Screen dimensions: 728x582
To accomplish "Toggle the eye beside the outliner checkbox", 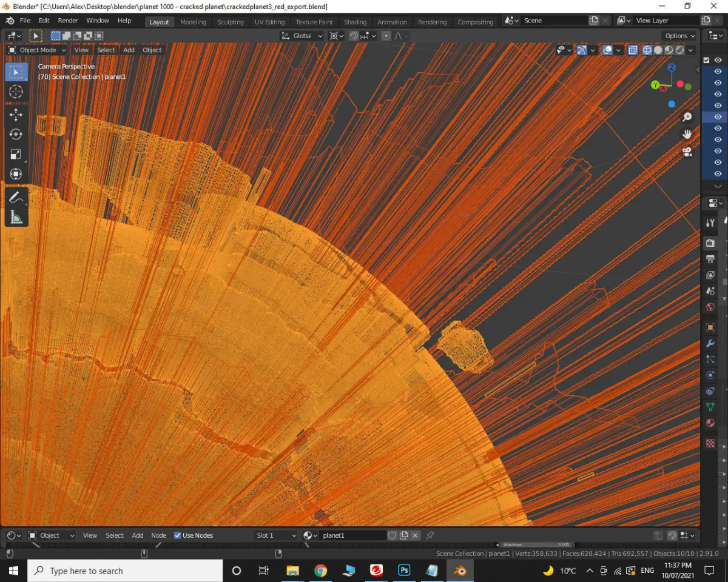I will (x=718, y=60).
